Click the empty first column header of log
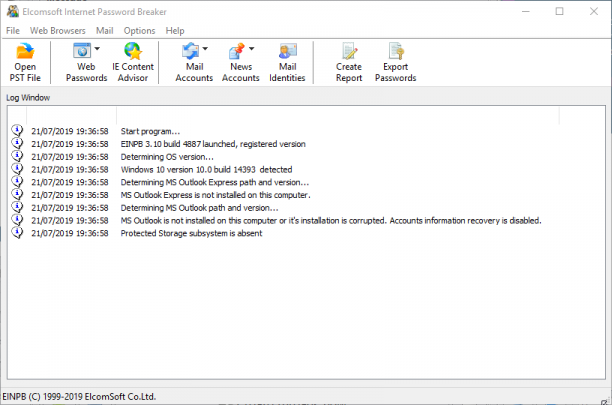 [17, 115]
